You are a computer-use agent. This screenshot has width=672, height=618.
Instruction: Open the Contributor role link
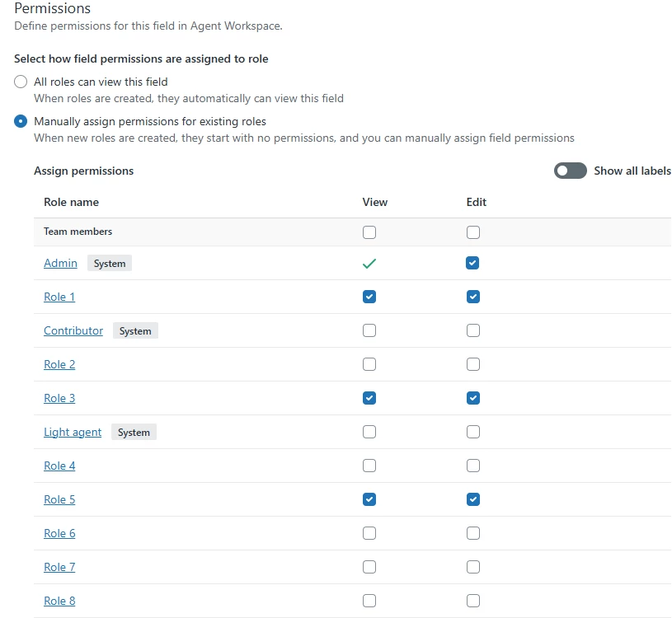point(73,330)
